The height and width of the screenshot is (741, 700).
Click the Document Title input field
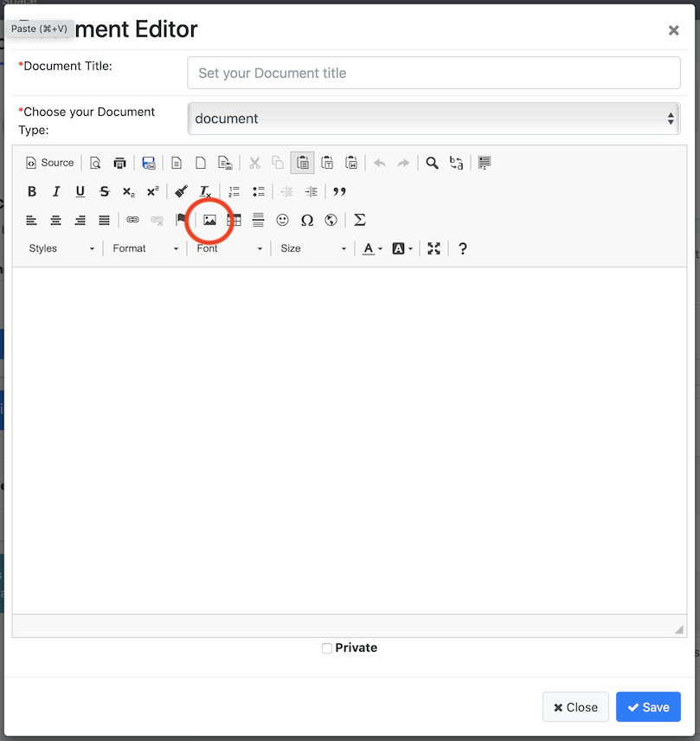coord(433,73)
